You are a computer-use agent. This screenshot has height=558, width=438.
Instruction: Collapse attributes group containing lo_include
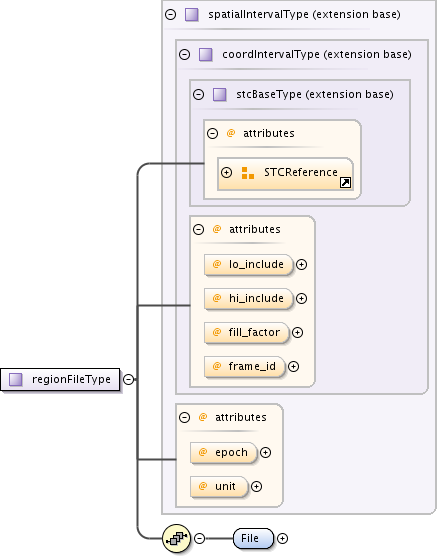[198, 229]
